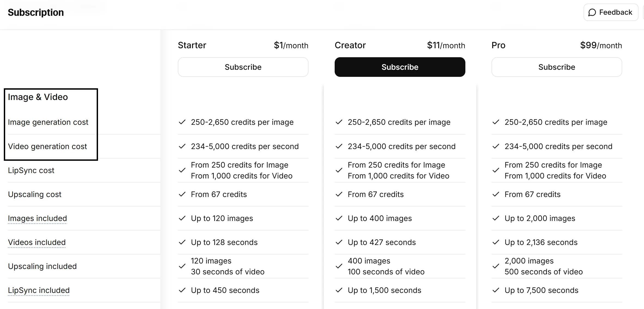Open the Feedback button
Viewport: 644px width, 309px height.
coord(611,13)
